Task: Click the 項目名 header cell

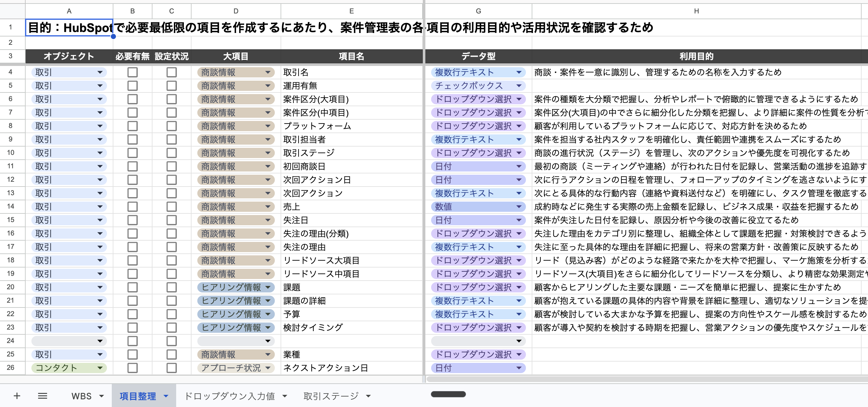Action: [x=351, y=56]
